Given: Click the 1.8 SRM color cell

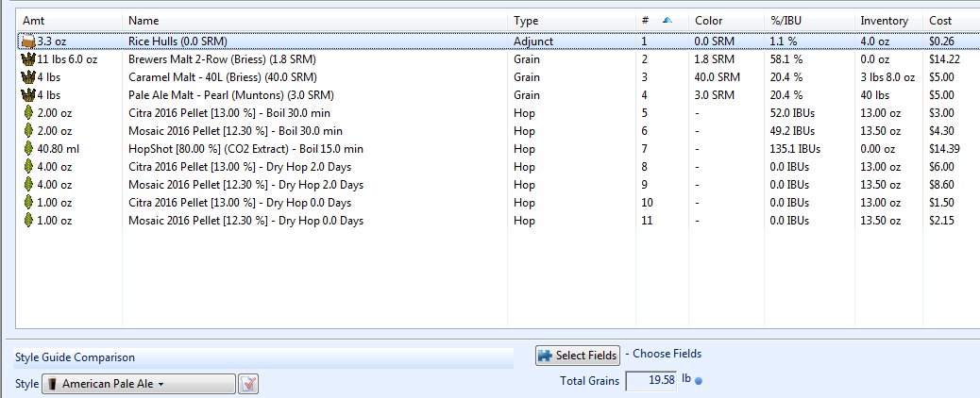Looking at the screenshot, I should pos(715,59).
